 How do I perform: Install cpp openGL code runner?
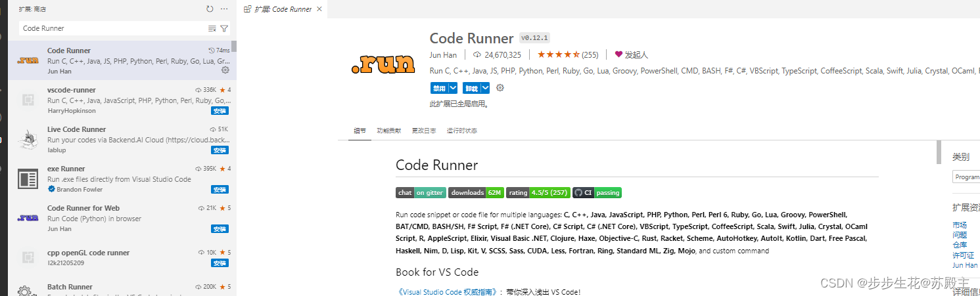pos(220,263)
